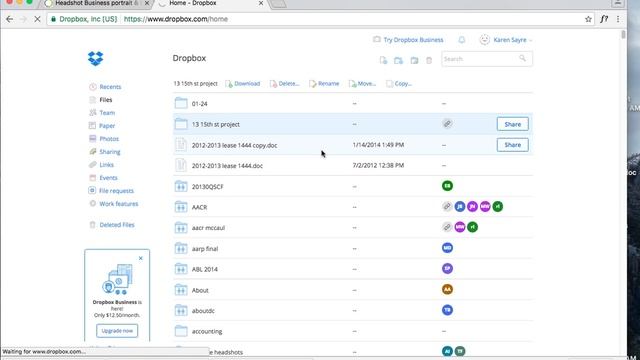The image size is (640, 360).
Task: Click the Recents clock icon
Action: point(93,87)
